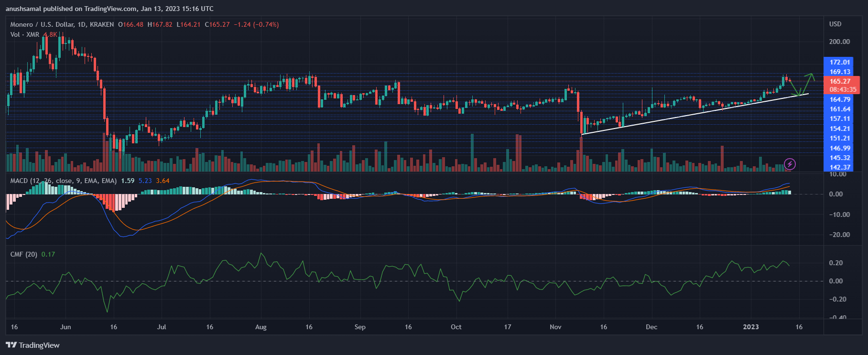
Task: Click the blue 142.37 price level label
Action: 839,167
